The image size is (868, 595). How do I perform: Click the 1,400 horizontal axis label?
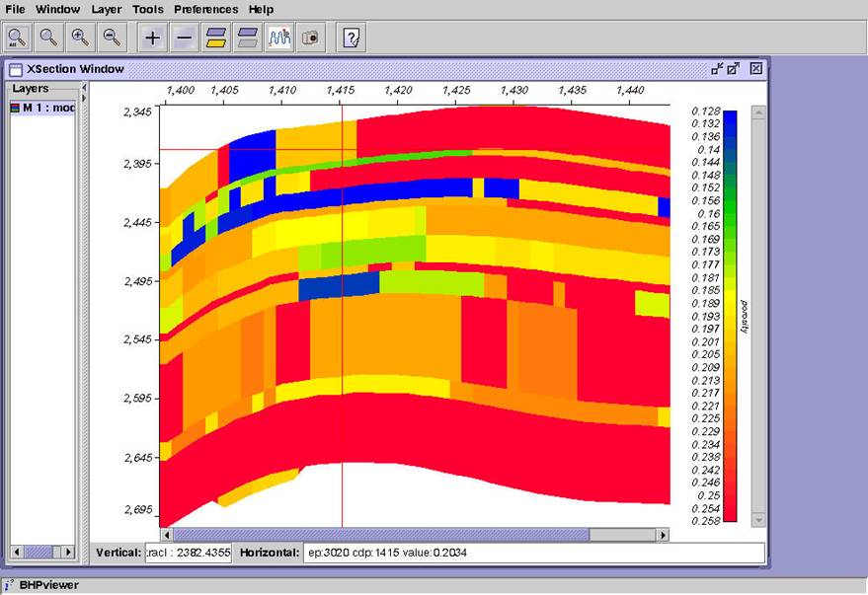pyautogui.click(x=180, y=90)
